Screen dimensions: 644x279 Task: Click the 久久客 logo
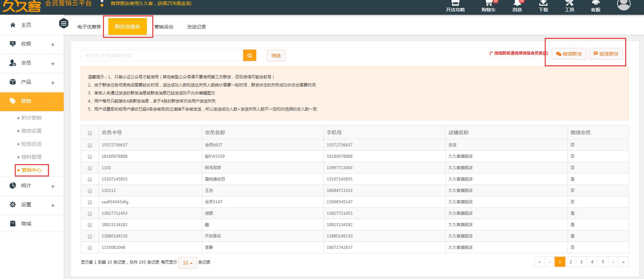tap(22, 6)
